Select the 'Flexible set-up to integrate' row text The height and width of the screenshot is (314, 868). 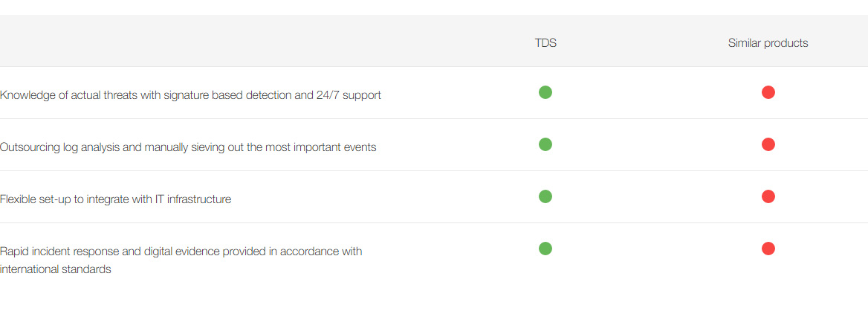pyautogui.click(x=115, y=199)
